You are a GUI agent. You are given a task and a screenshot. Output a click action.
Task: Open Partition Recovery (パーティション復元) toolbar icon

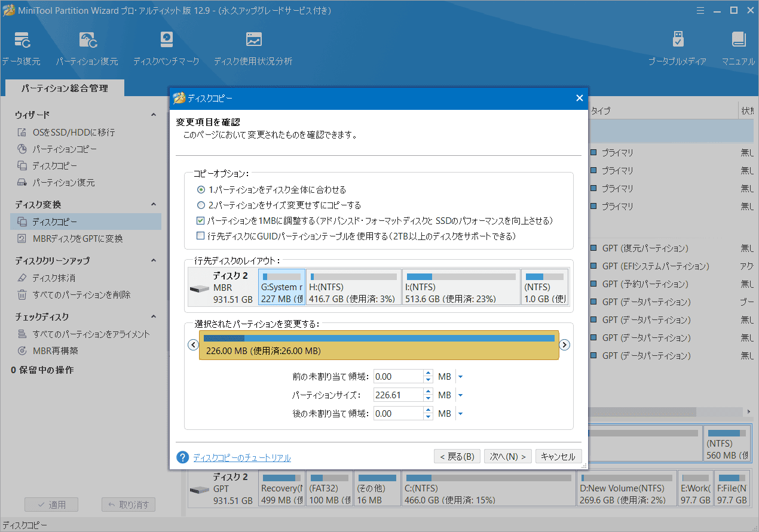coord(87,49)
